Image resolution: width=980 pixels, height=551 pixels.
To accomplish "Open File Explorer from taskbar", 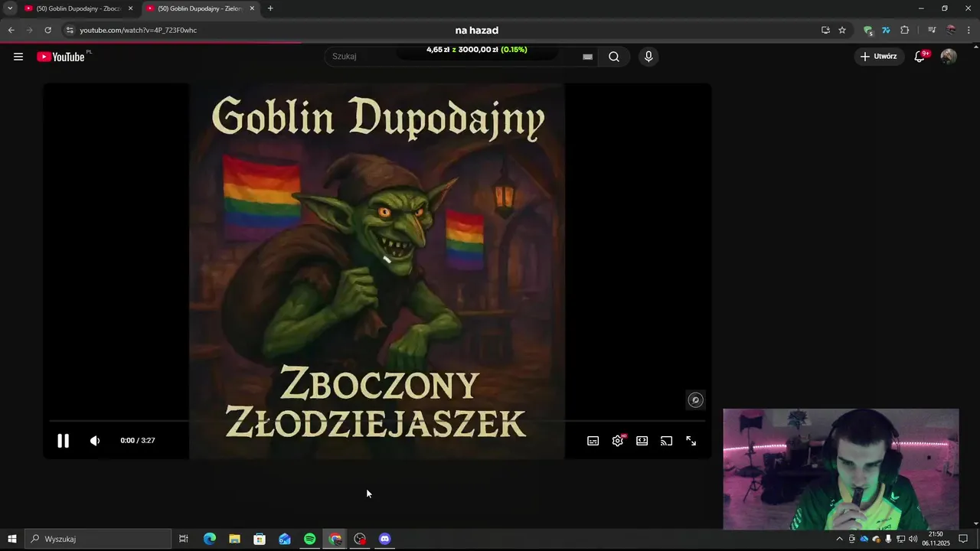I will click(234, 540).
